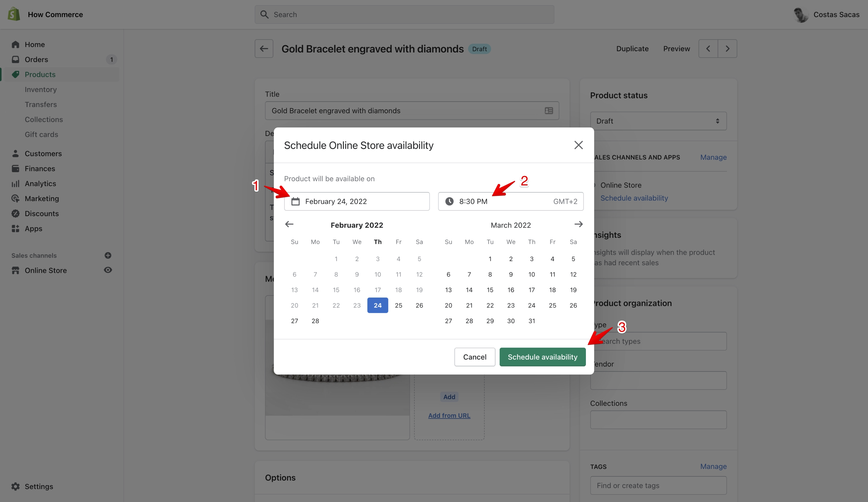Viewport: 868px width, 502px height.
Task: Click Manage next to Sales Channels
Action: [x=713, y=157]
